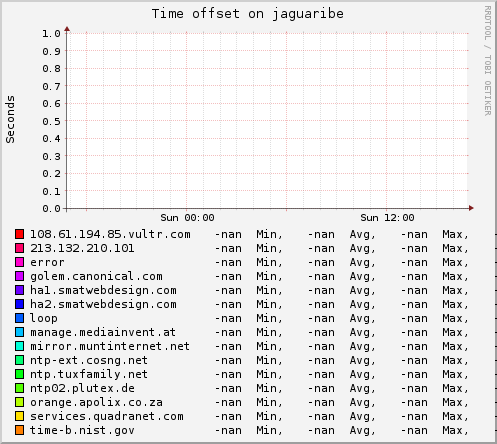Viewport: 497px width, 444px height.
Task: Select the green swatch for ntp-ext.cosng.net
Action: 19,360
